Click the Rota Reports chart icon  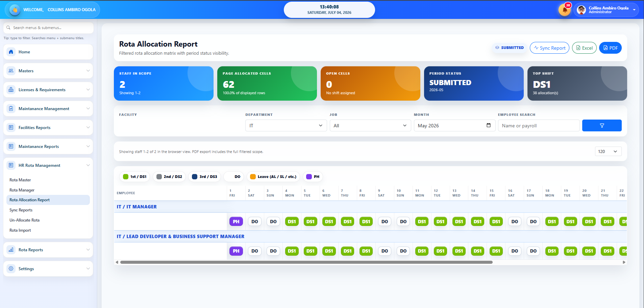(x=11, y=250)
